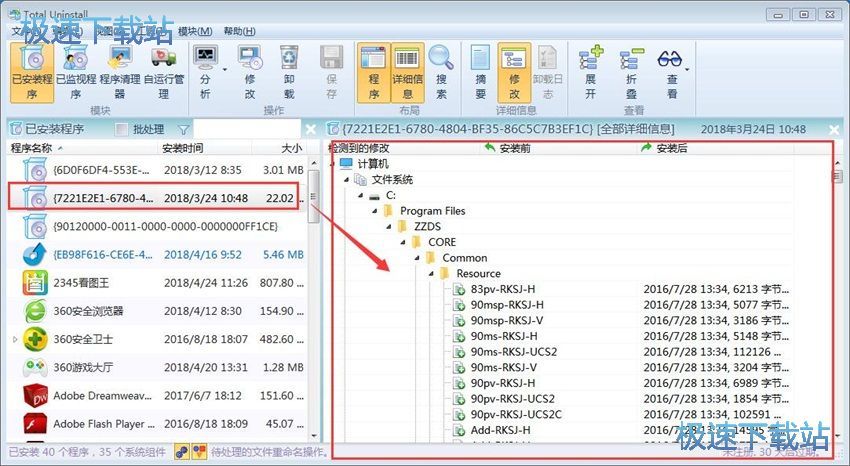Click the second status bar icon
Screen dimensions: 850x466
[x=199, y=451]
